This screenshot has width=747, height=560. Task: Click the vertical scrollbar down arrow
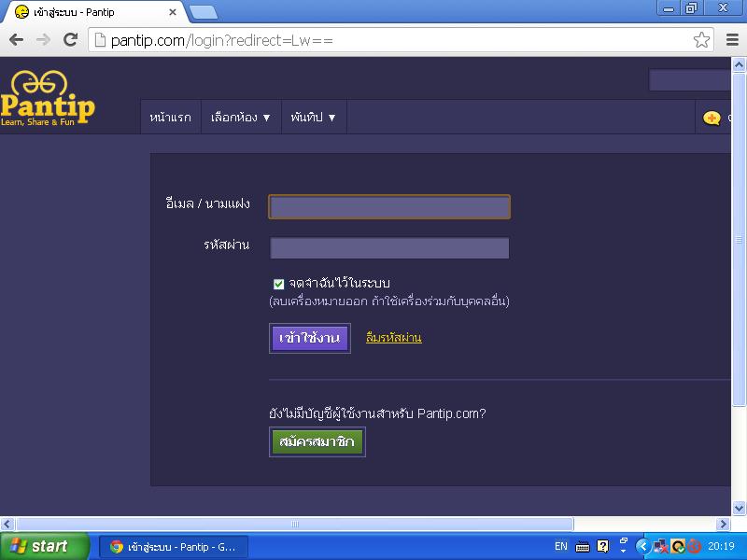(739, 508)
